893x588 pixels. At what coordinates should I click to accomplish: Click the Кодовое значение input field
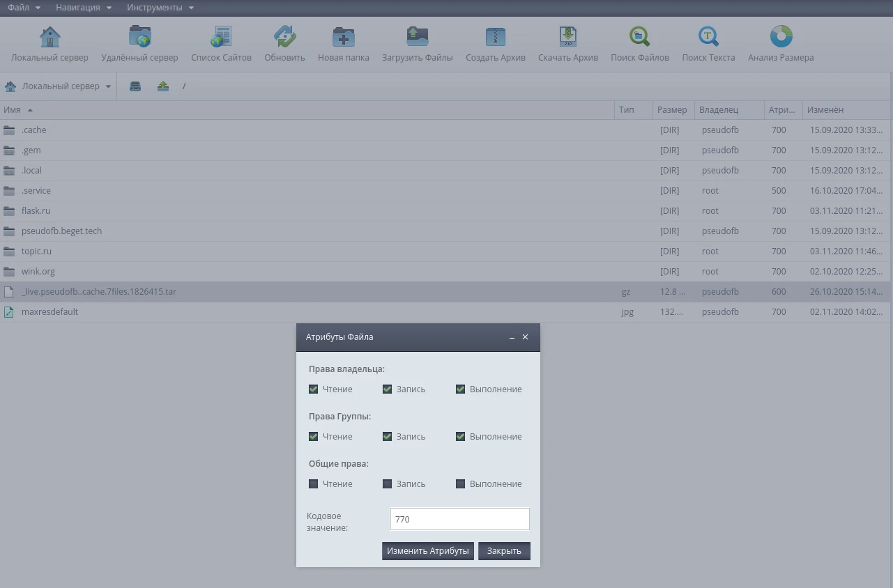click(x=459, y=519)
